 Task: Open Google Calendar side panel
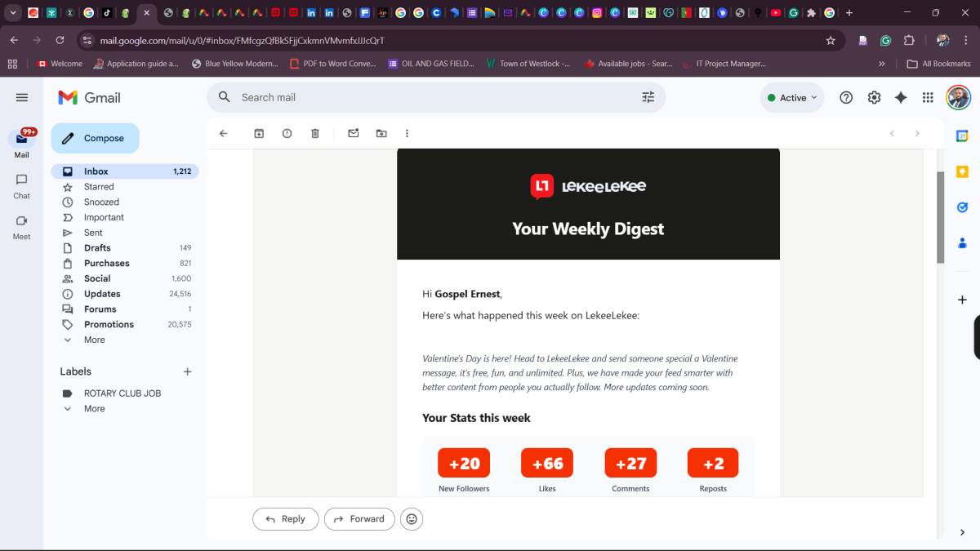[962, 136]
